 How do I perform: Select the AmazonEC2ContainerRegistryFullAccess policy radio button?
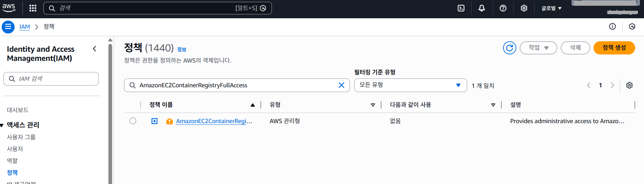coord(133,121)
